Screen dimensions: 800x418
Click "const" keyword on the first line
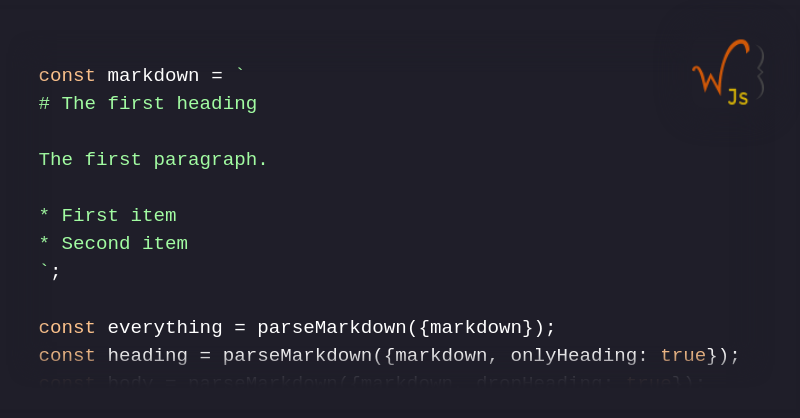(x=67, y=76)
